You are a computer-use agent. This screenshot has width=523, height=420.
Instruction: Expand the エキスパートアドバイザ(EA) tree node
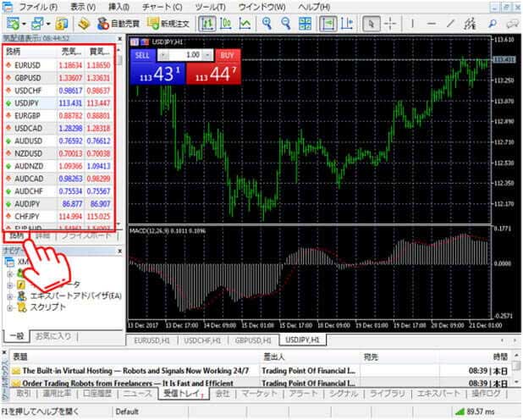10,297
